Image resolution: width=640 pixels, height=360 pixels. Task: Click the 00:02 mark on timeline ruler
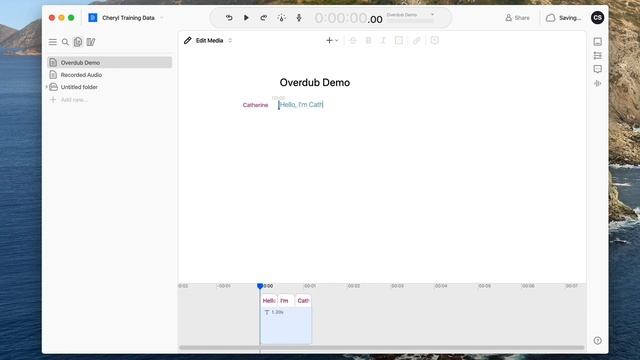coord(353,286)
